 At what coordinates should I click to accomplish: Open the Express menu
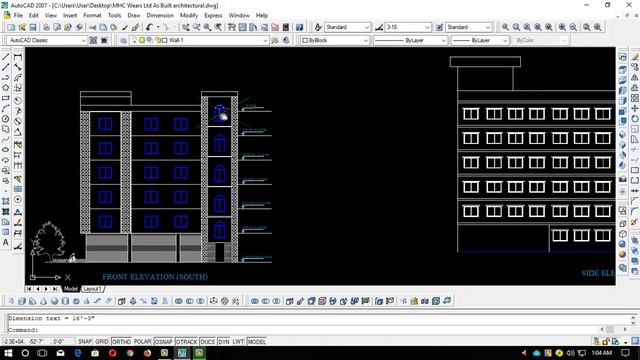point(213,15)
